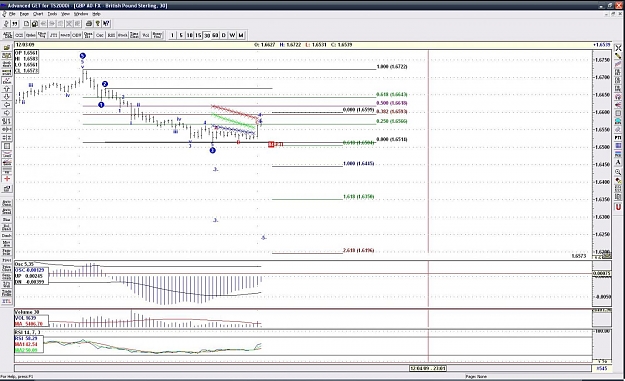Click the Bias button on left toolbar
Screen dimensions: 625x381
(x=7, y=219)
